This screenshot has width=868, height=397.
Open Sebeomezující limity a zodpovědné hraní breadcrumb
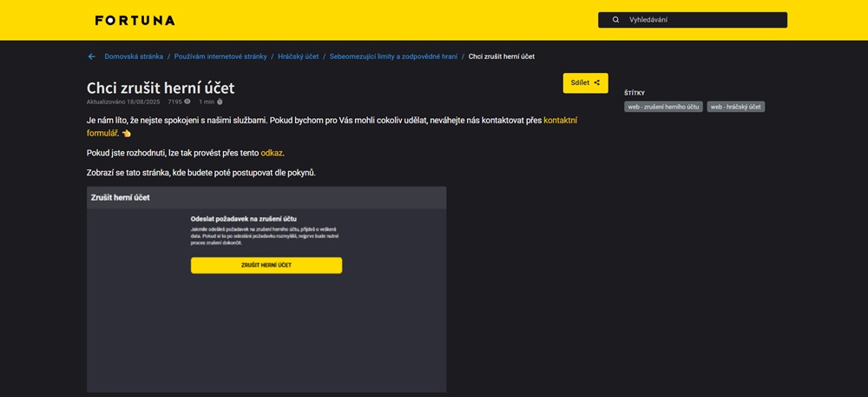pos(393,56)
